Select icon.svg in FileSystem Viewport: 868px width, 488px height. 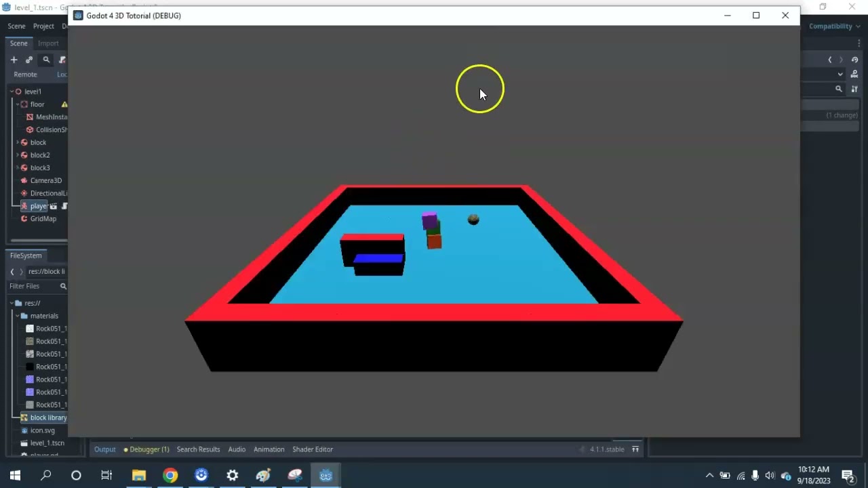click(37, 430)
